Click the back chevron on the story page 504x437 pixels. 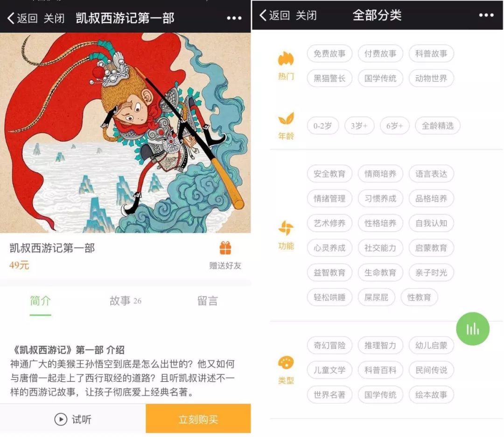[x=11, y=18]
